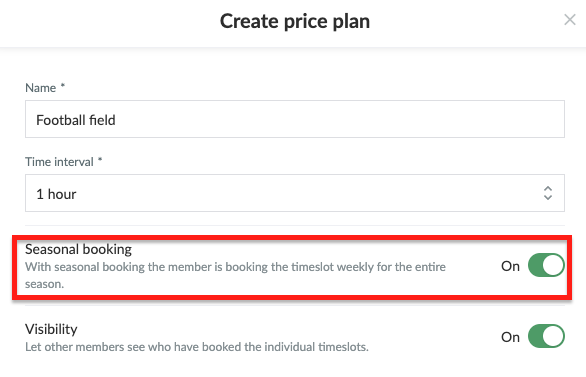
Task: Click the required asterisk beside Time interval
Action: (100, 160)
